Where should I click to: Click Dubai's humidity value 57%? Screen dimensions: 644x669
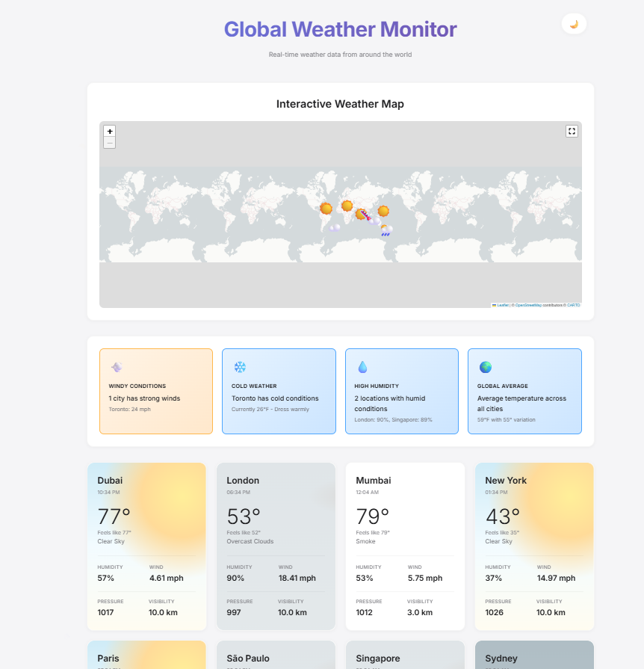click(x=106, y=578)
